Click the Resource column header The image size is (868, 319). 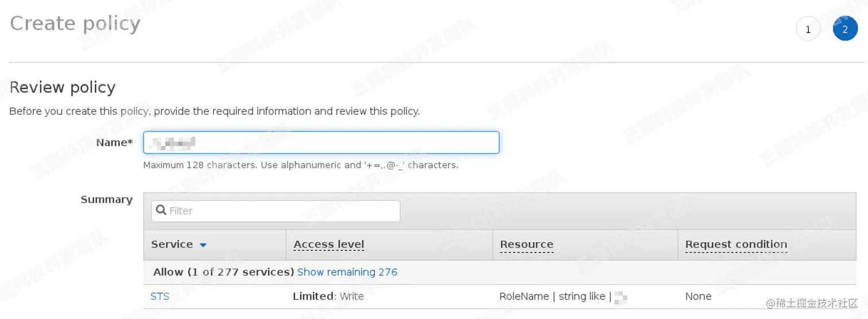(526, 244)
